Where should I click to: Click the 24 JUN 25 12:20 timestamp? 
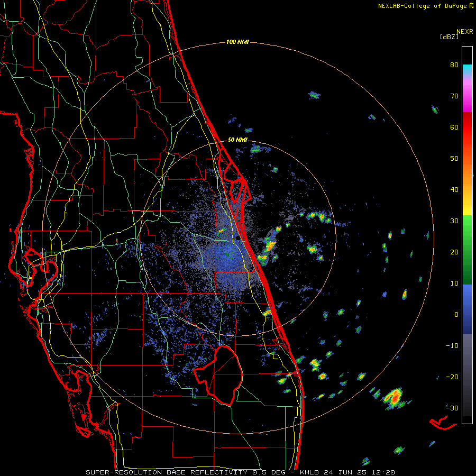(x=360, y=472)
